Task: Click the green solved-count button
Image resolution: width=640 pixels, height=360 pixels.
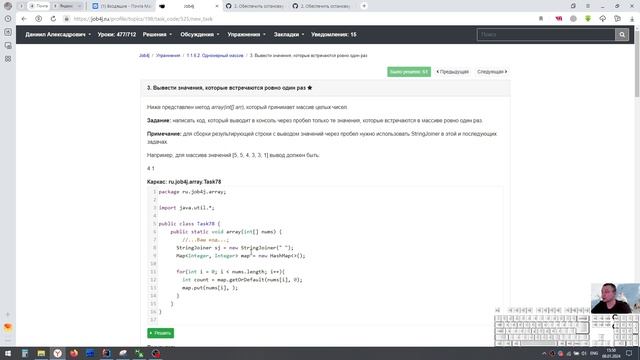Action: (x=409, y=72)
